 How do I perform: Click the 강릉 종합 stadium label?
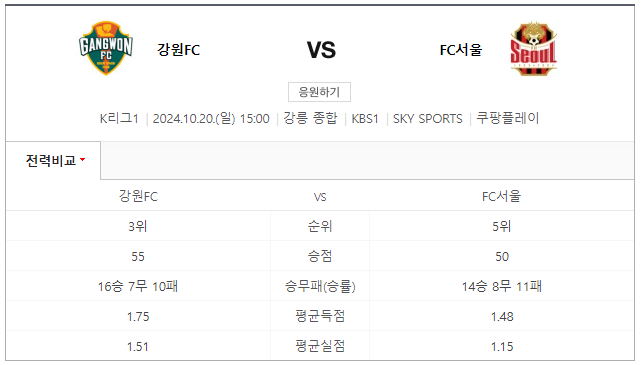(310, 118)
